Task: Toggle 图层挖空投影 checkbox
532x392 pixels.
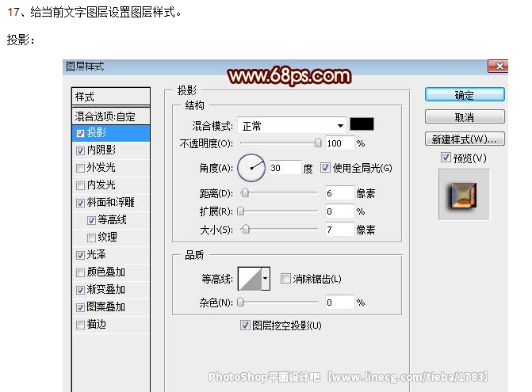Action: [x=245, y=325]
